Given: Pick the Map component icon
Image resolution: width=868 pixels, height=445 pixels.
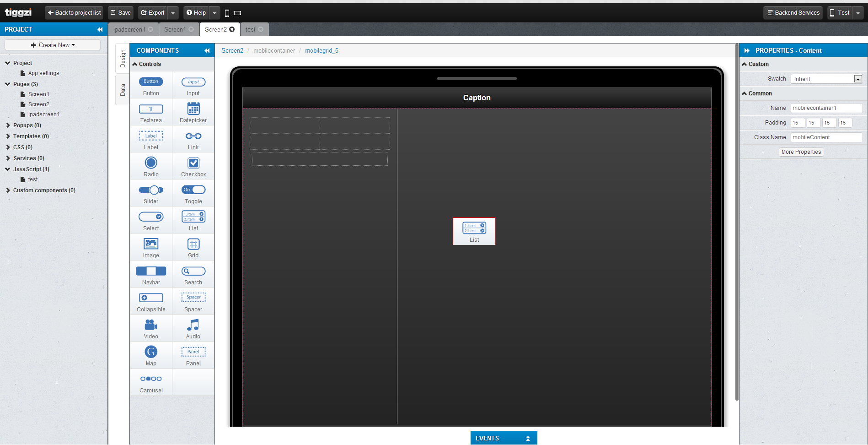Looking at the screenshot, I should [x=151, y=352].
